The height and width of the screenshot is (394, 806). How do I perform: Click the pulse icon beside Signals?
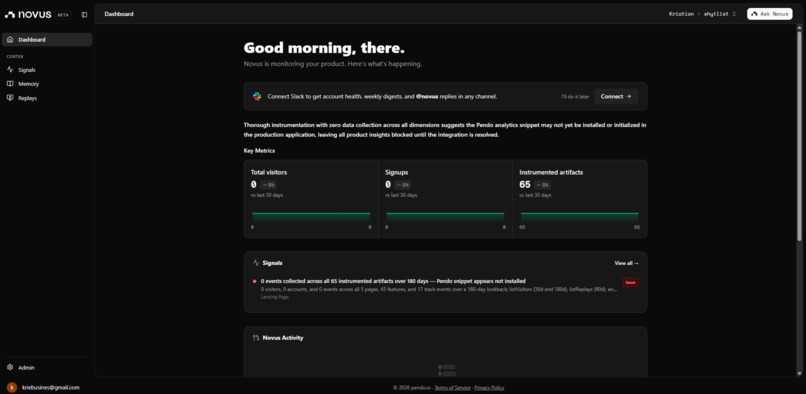10,69
